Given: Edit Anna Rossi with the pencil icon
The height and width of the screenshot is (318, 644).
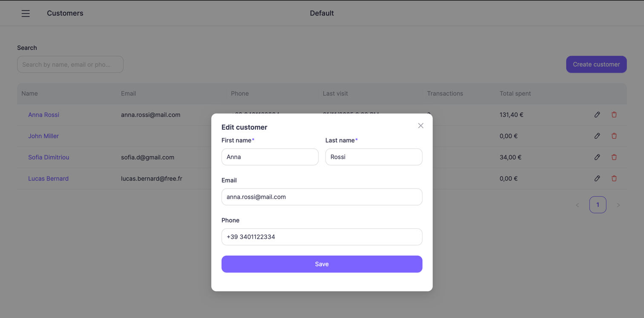Looking at the screenshot, I should click(597, 115).
